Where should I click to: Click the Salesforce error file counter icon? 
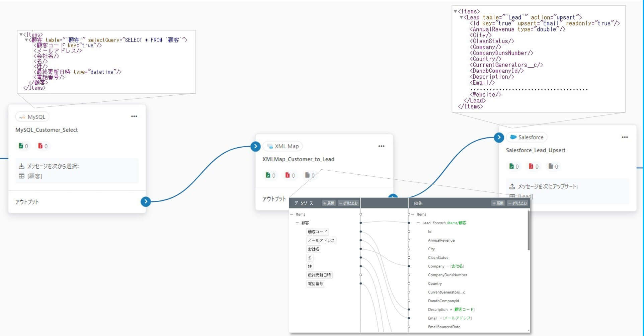(531, 166)
